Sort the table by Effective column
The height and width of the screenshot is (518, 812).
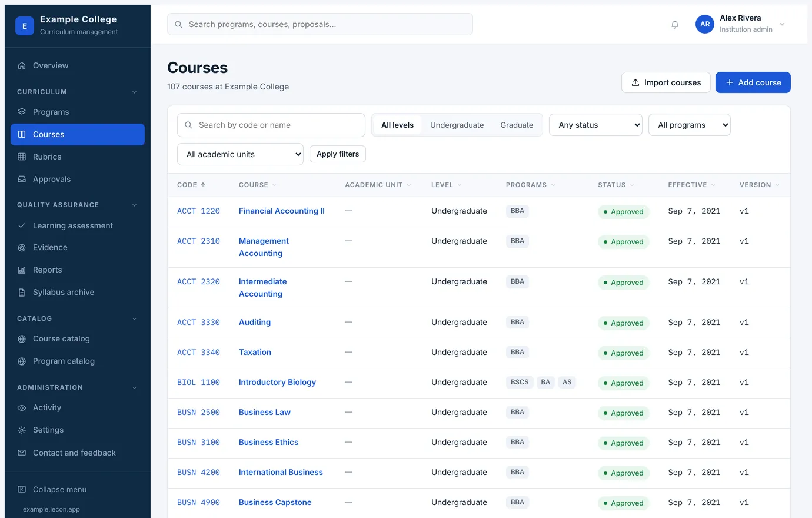tap(692, 185)
